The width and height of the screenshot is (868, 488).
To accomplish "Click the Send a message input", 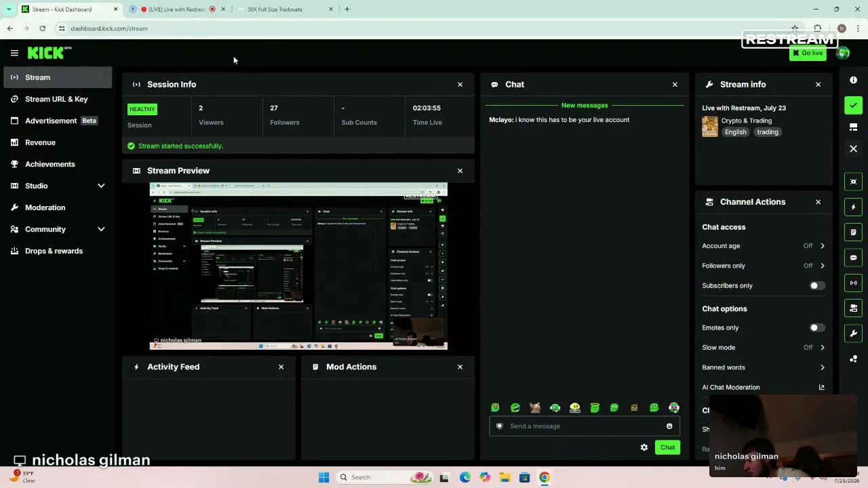I will [x=585, y=426].
